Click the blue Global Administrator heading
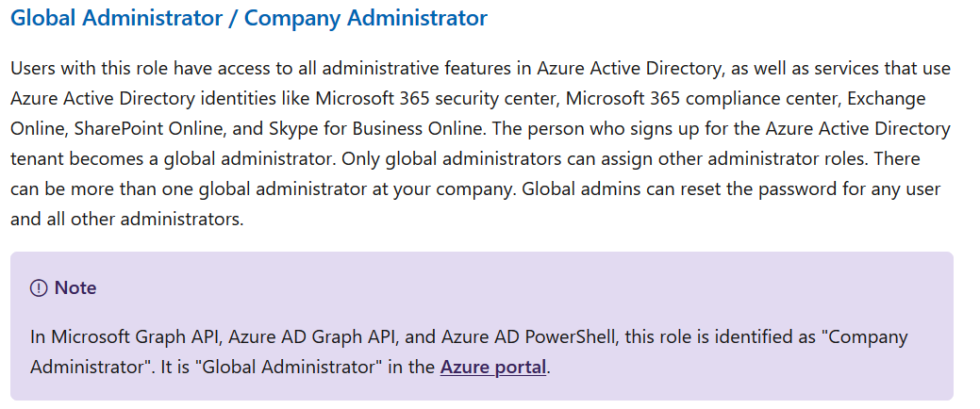Image resolution: width=980 pixels, height=409 pixels. pos(116,18)
